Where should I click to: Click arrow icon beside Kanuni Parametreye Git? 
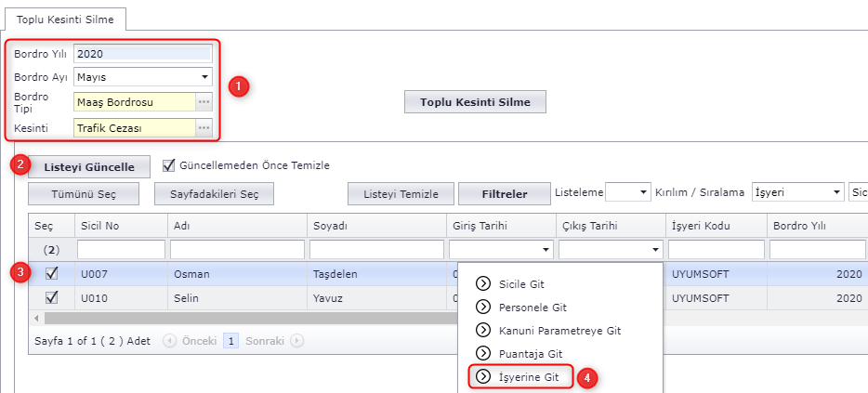pos(482,330)
